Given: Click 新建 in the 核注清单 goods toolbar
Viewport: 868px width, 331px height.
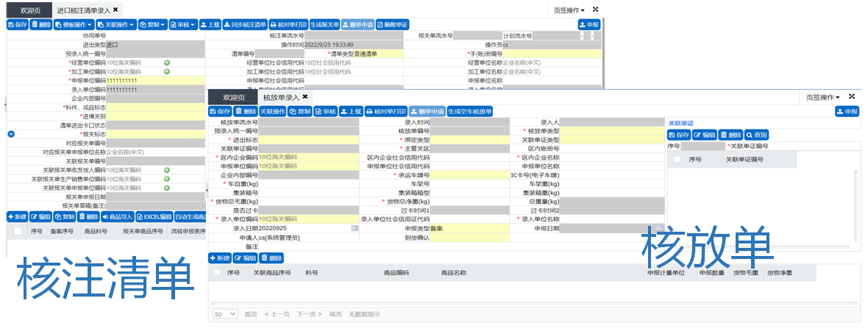Looking at the screenshot, I should (x=17, y=216).
